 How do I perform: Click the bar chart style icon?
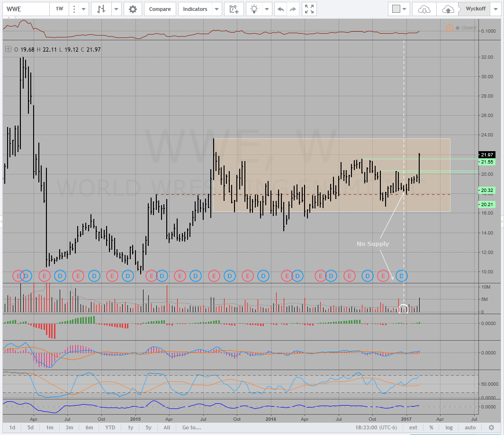pyautogui.click(x=101, y=9)
